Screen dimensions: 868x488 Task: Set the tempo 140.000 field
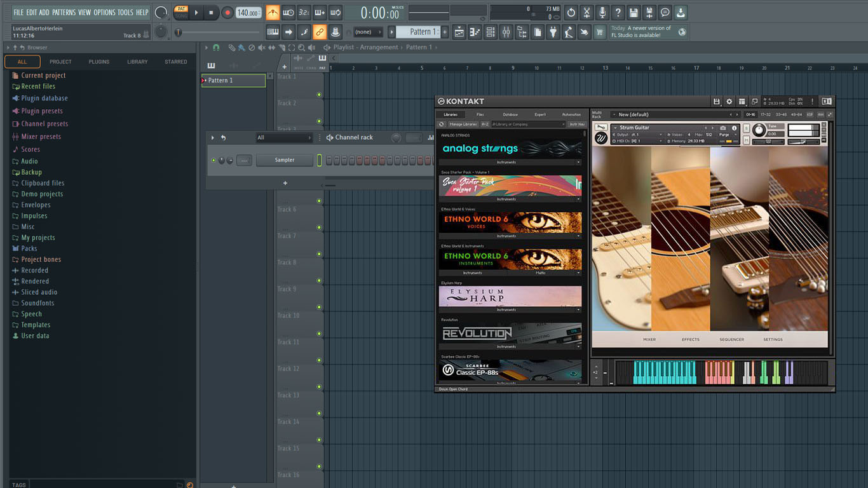[x=248, y=13]
